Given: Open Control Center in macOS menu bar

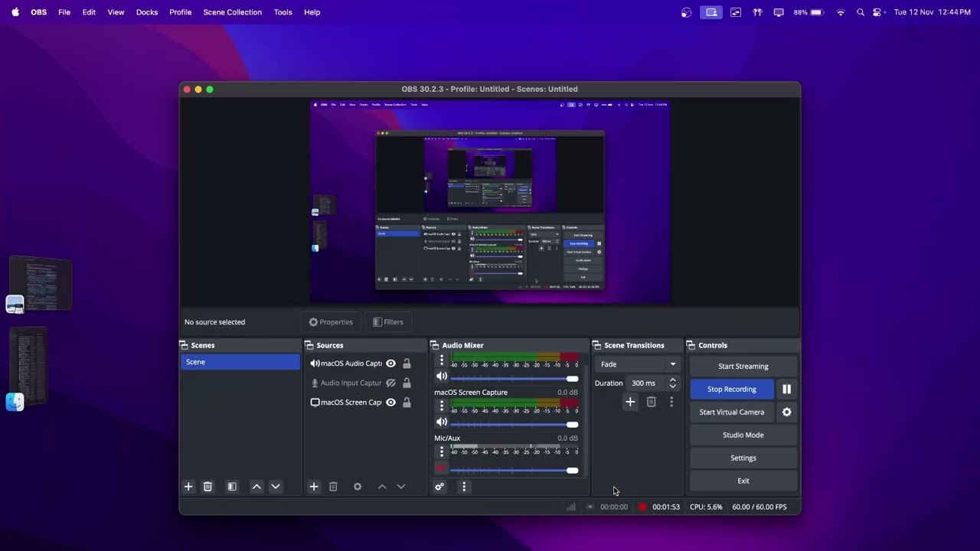Looking at the screenshot, I should pyautogui.click(x=877, y=12).
